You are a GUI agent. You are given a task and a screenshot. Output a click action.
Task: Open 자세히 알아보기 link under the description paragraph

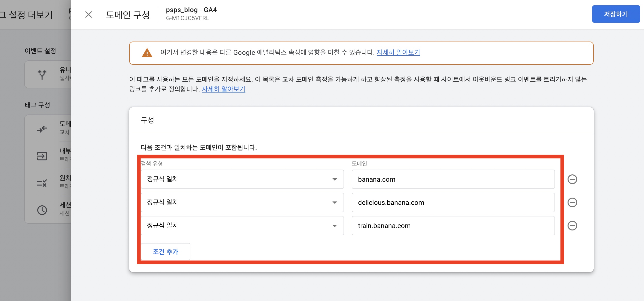[223, 89]
